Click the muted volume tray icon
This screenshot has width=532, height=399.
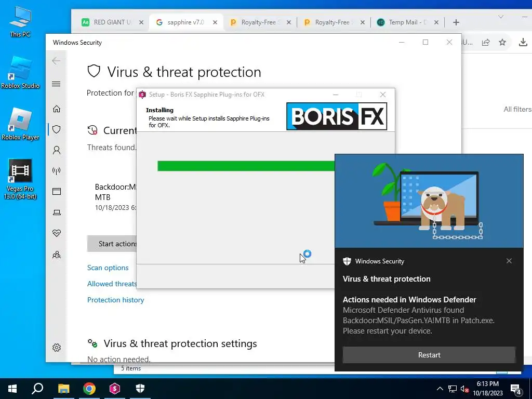click(464, 389)
